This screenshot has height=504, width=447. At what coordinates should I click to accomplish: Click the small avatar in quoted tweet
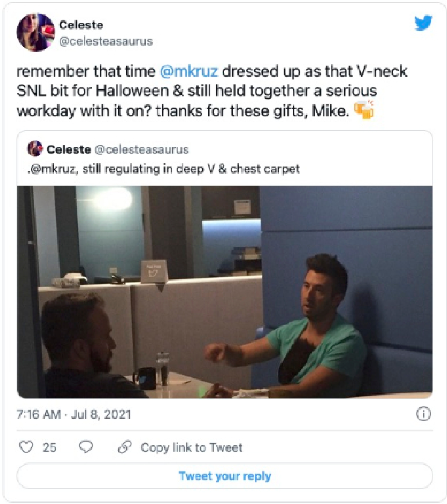point(35,149)
